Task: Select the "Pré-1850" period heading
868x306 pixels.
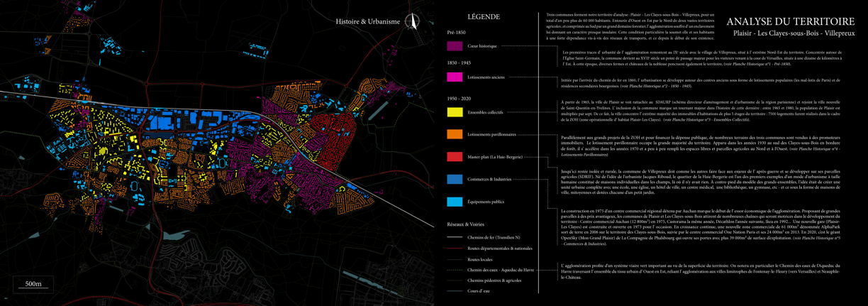Action: click(456, 33)
